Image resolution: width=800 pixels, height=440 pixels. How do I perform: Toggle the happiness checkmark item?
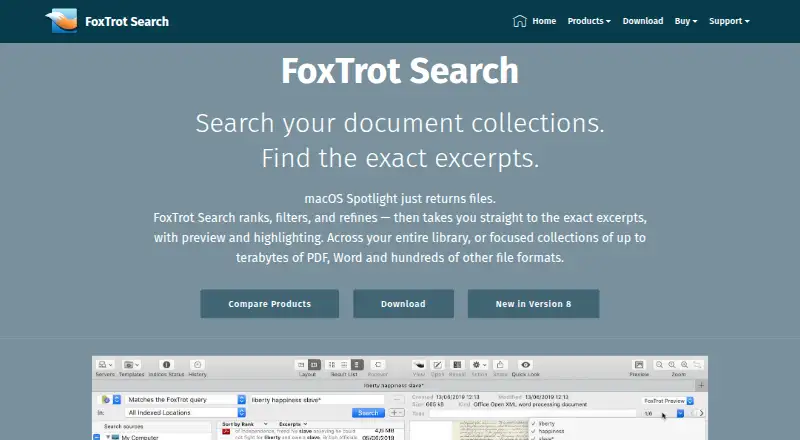(x=547, y=431)
